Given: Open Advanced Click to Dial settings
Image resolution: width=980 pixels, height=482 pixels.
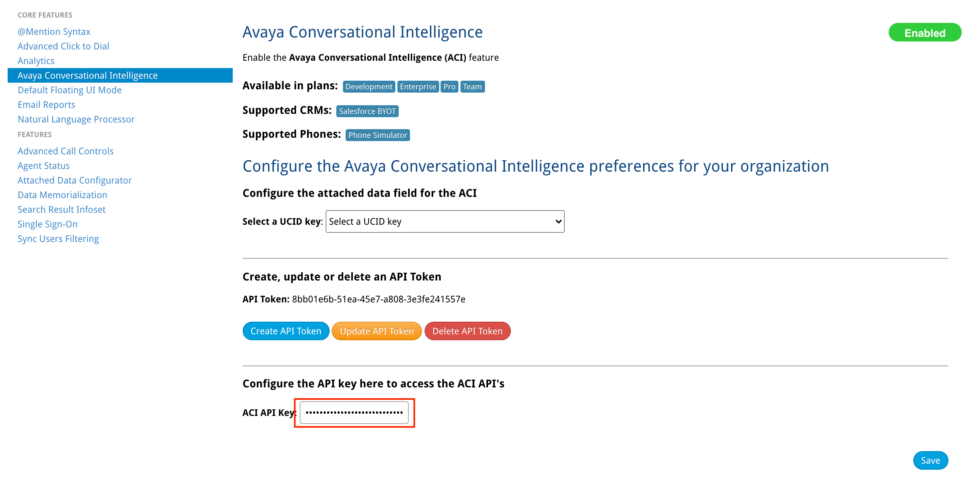Looking at the screenshot, I should click(63, 46).
